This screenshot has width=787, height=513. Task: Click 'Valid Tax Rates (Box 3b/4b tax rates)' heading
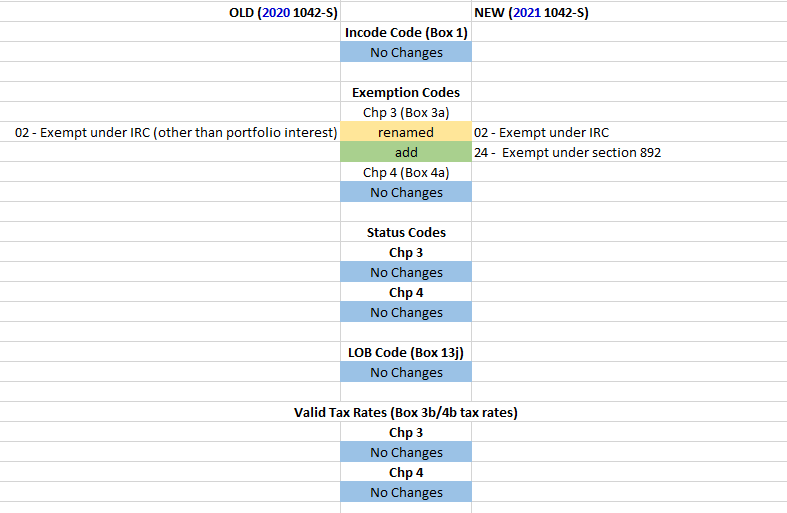coord(406,413)
